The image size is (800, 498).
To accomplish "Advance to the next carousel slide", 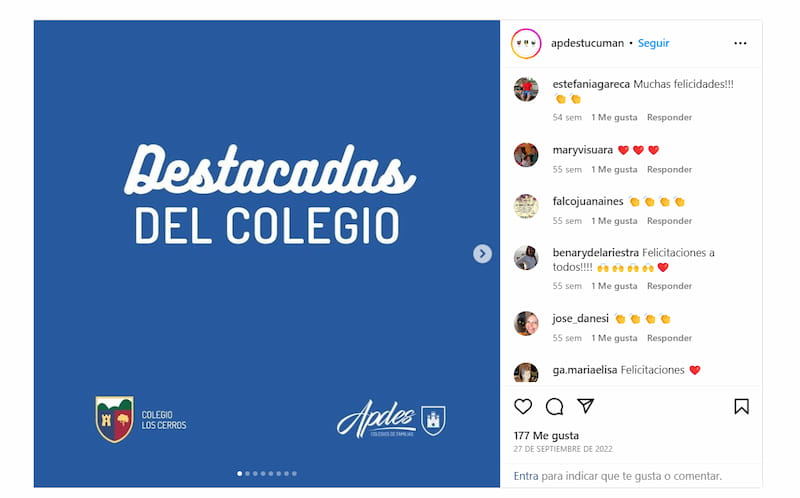I will (482, 254).
